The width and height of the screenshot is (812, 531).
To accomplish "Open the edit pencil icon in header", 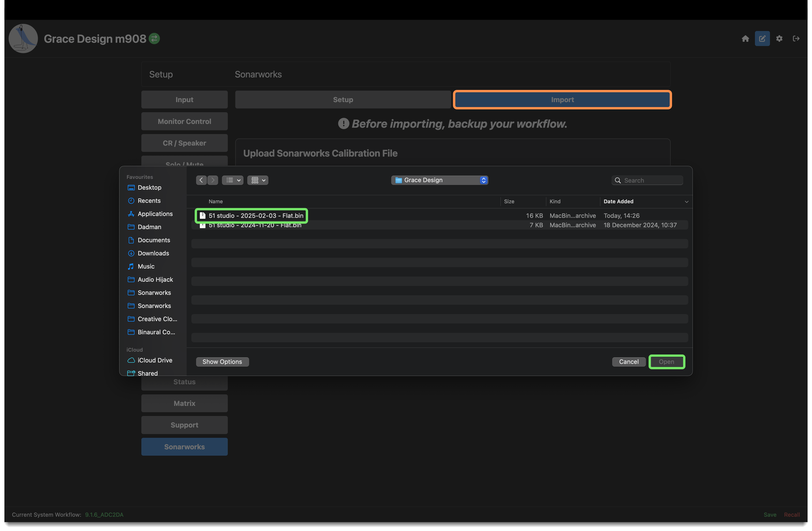I will 762,38.
